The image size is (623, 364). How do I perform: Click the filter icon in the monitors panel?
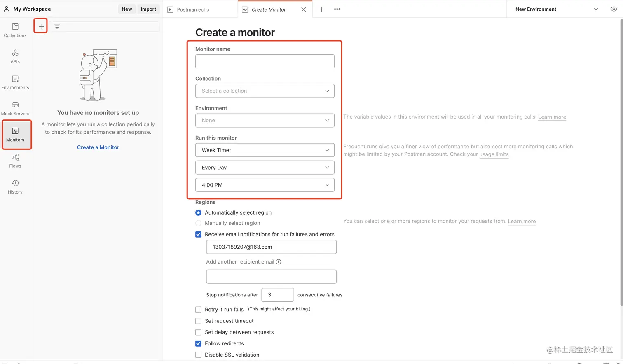tap(57, 26)
